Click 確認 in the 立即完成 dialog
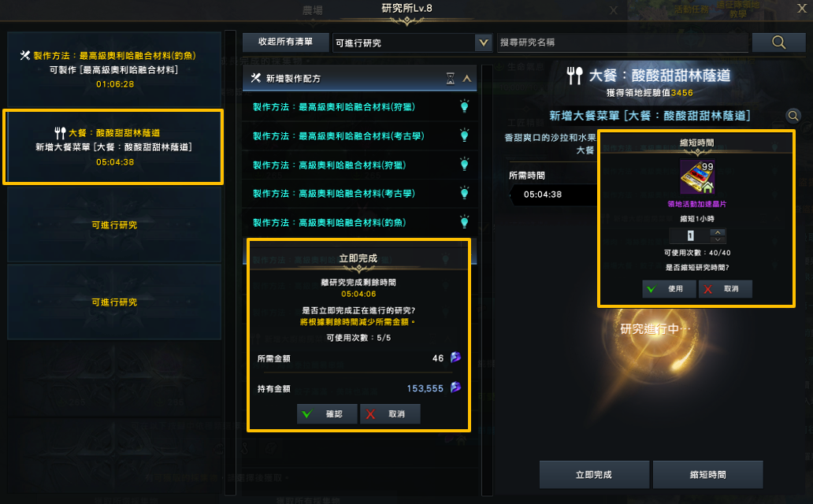 [x=327, y=413]
